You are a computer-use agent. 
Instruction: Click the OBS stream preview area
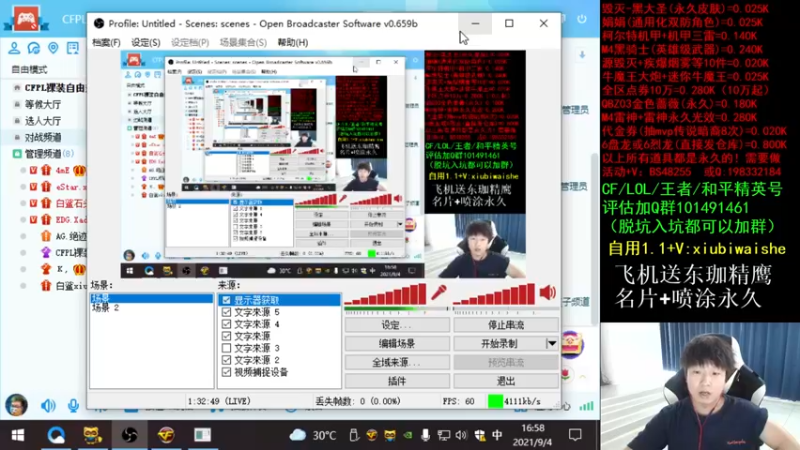(323, 164)
